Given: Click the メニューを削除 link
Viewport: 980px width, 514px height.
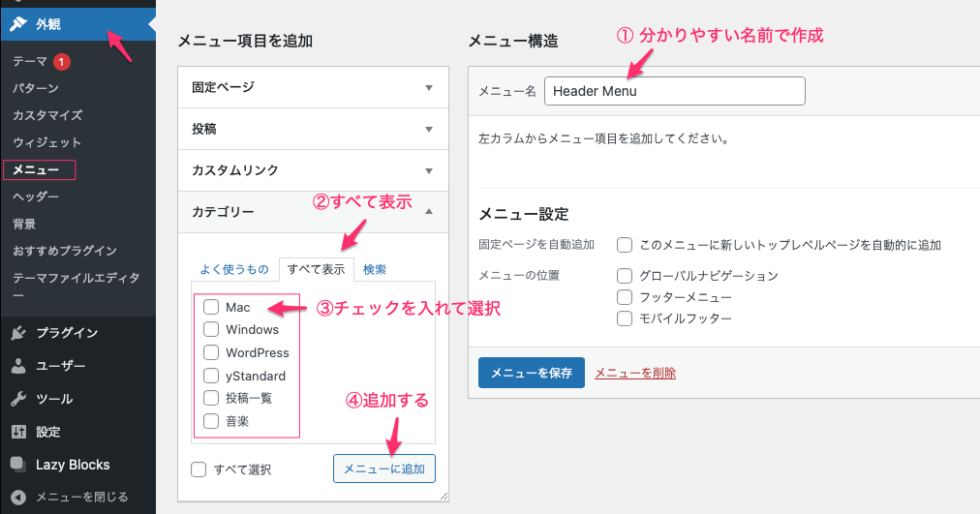Looking at the screenshot, I should (x=635, y=373).
